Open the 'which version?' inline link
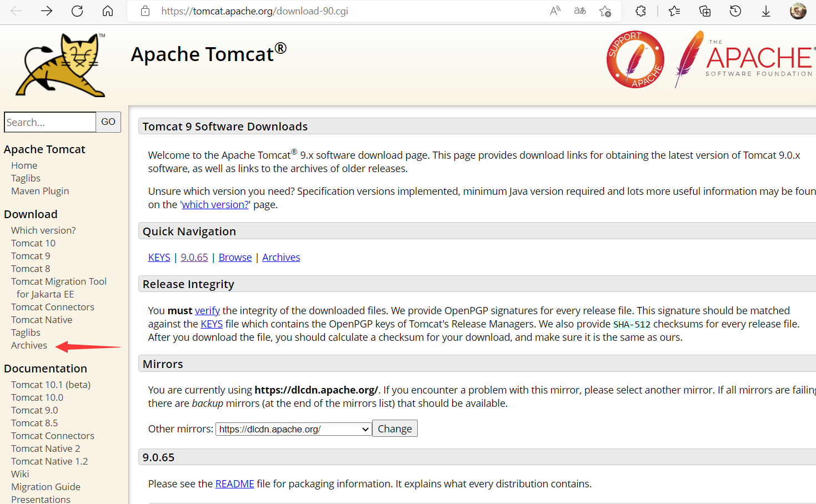Screen dimensions: 816x504 pos(216,204)
